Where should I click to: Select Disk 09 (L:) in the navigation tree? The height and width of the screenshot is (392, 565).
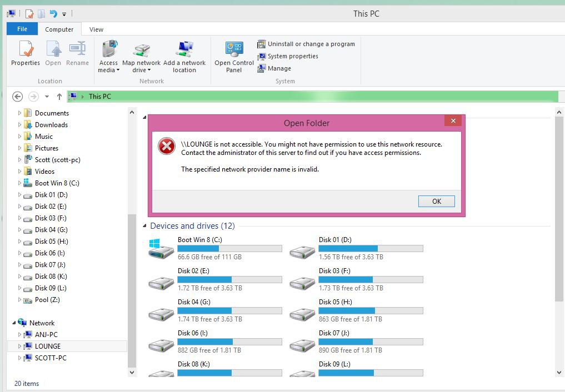tap(51, 288)
